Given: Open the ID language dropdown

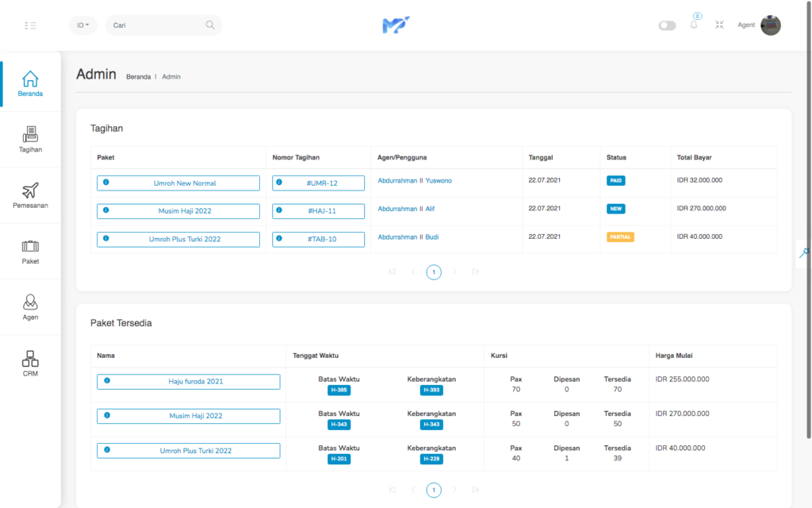Looking at the screenshot, I should point(82,25).
